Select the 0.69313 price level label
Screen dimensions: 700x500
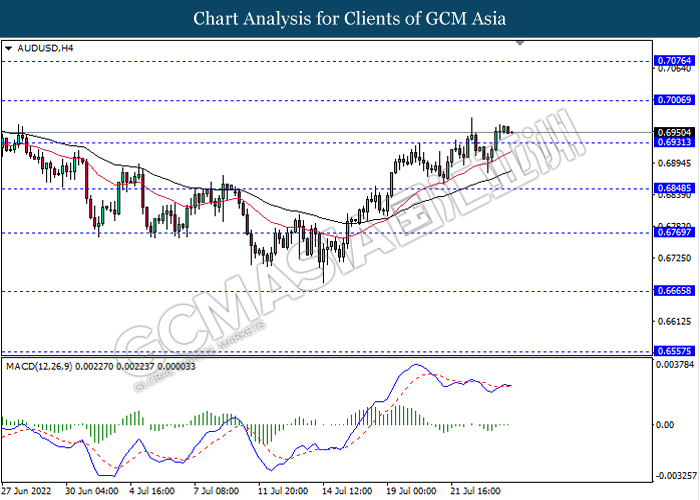pyautogui.click(x=675, y=142)
